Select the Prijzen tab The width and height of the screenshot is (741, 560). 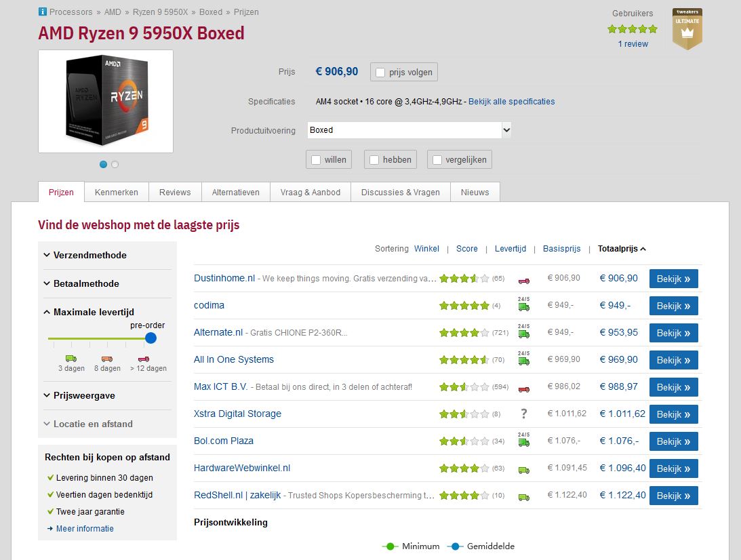point(61,193)
